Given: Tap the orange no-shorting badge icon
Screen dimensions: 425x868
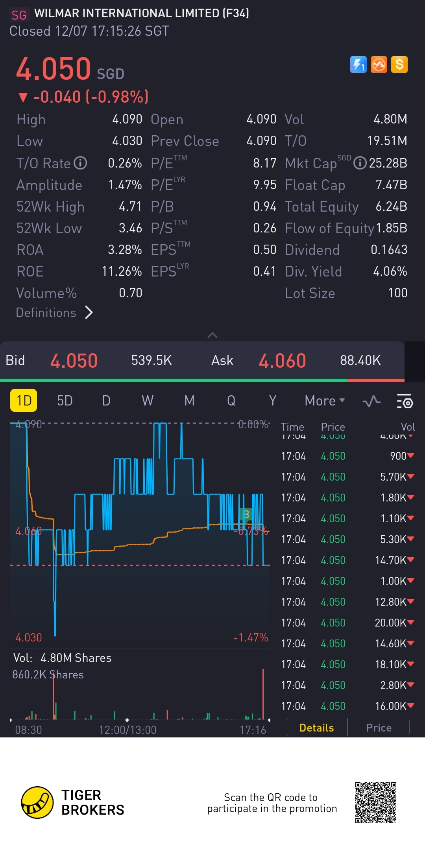Looking at the screenshot, I should tap(379, 65).
